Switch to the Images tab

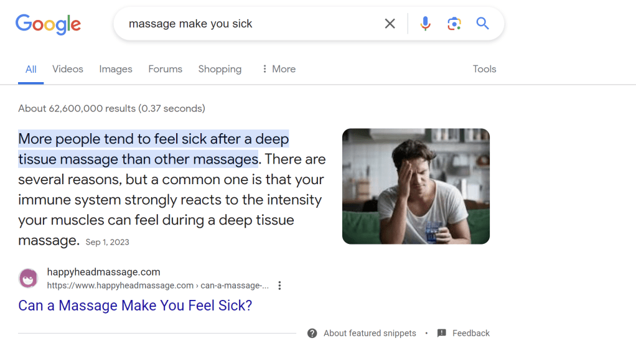pyautogui.click(x=116, y=69)
